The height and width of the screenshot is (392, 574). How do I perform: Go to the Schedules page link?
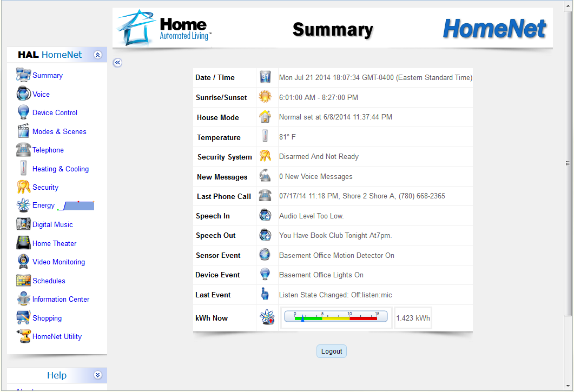coord(49,281)
